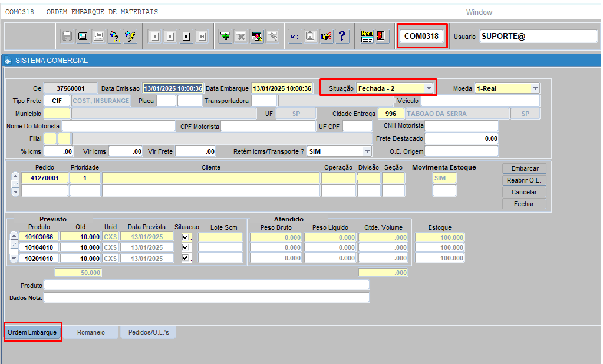
Task: Open the Menu toolbar icon
Action: (x=367, y=37)
